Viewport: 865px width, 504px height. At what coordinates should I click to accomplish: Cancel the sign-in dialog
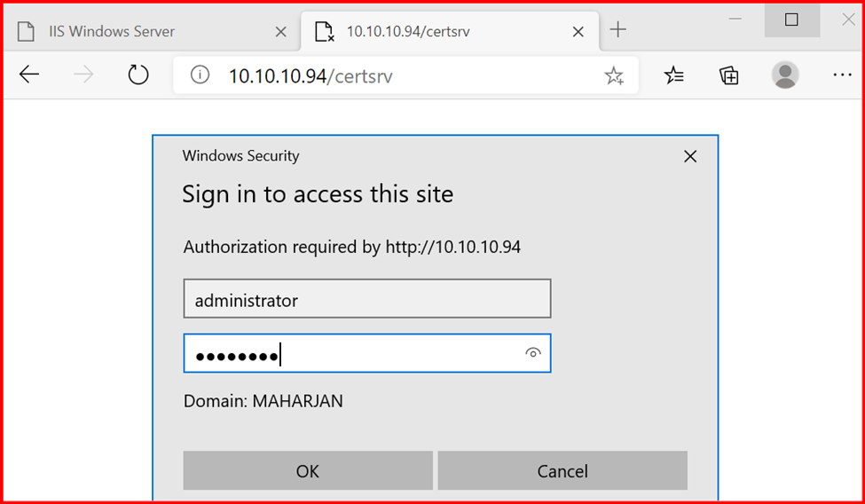tap(562, 471)
